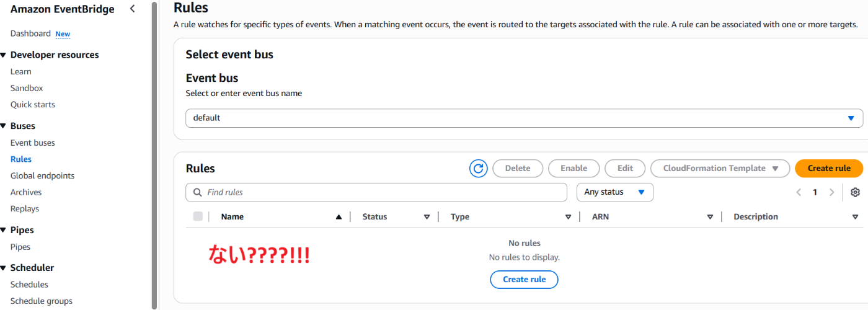Viewport: 868px width, 310px height.
Task: Sort by Status column arrow
Action: click(x=427, y=217)
